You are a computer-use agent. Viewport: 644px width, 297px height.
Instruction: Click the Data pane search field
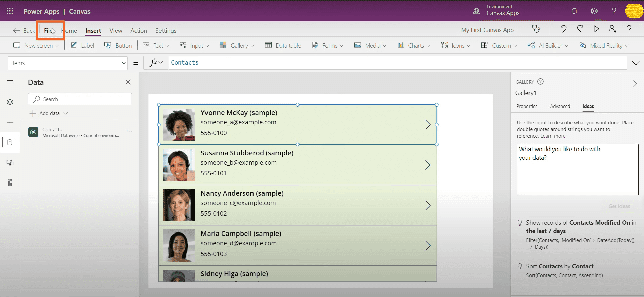pos(80,99)
